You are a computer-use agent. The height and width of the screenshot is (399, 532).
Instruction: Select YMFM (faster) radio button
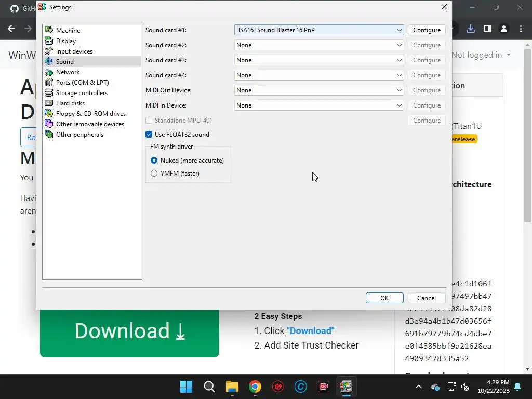pyautogui.click(x=154, y=174)
